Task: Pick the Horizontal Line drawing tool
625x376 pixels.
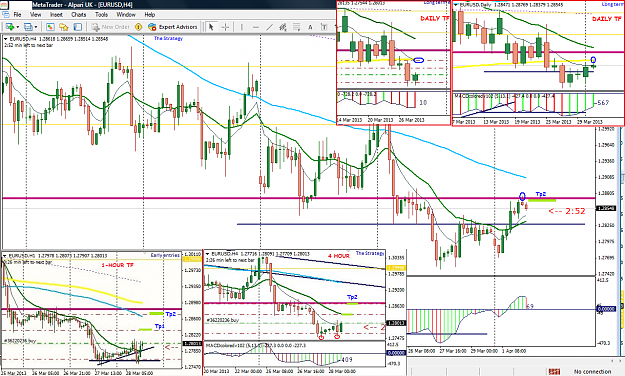Action: 256,27
